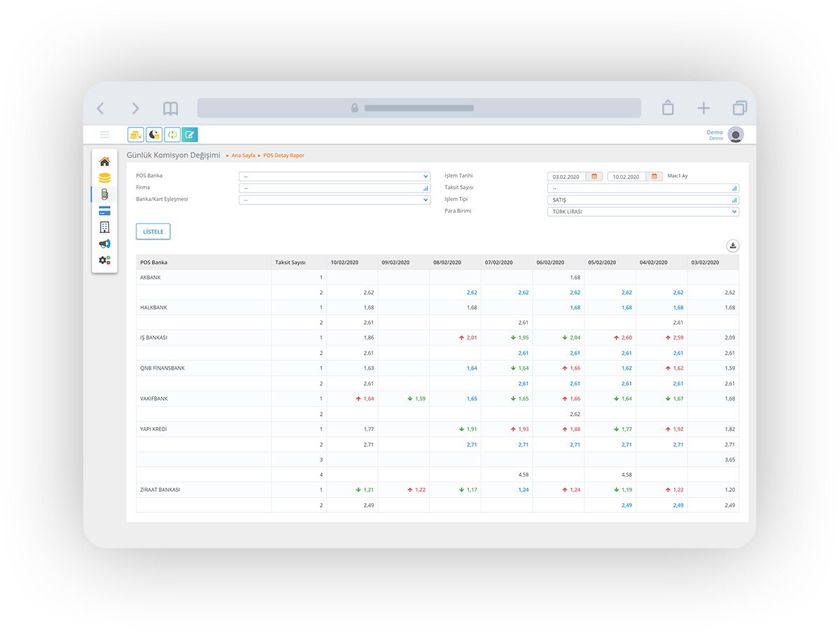Viewport: 840px width, 632px height.
Task: Click the moon and coins toolbar icon
Action: point(154,134)
